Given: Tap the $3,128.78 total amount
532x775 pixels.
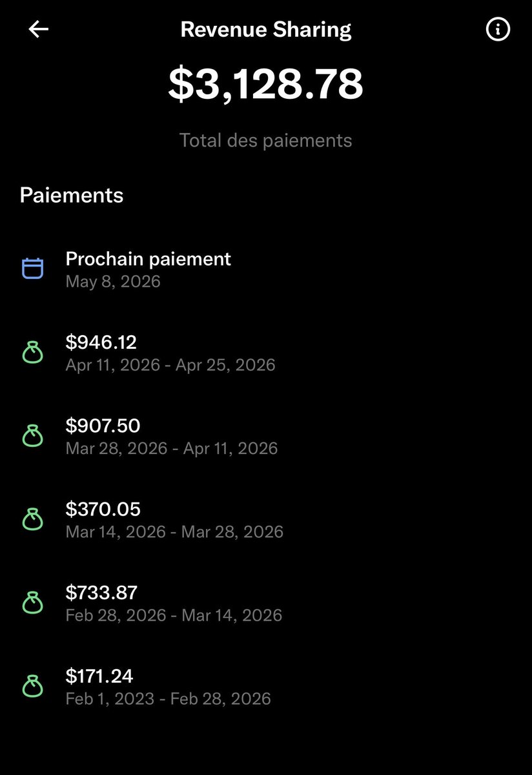Looking at the screenshot, I should point(266,85).
